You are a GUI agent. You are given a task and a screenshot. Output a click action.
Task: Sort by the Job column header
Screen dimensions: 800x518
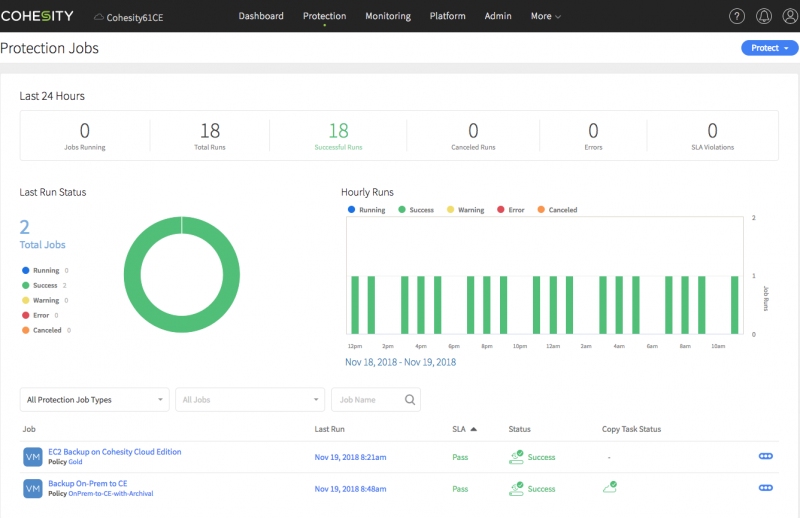tap(29, 429)
